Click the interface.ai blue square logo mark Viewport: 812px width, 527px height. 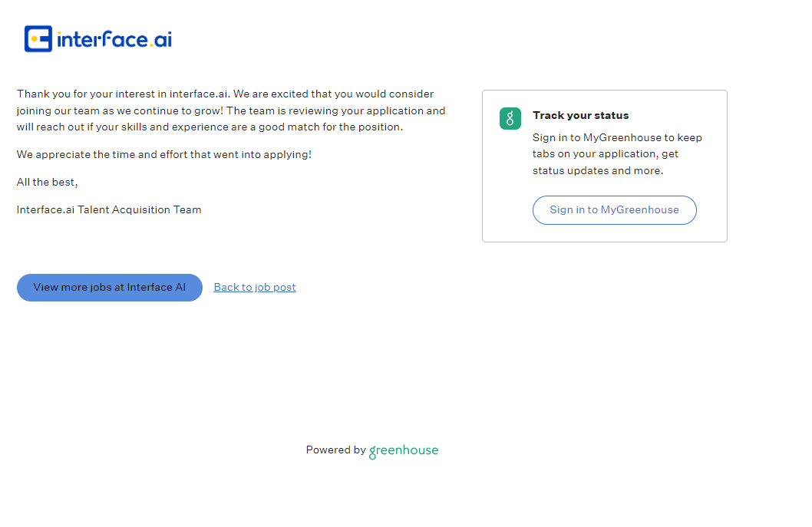pyautogui.click(x=38, y=39)
